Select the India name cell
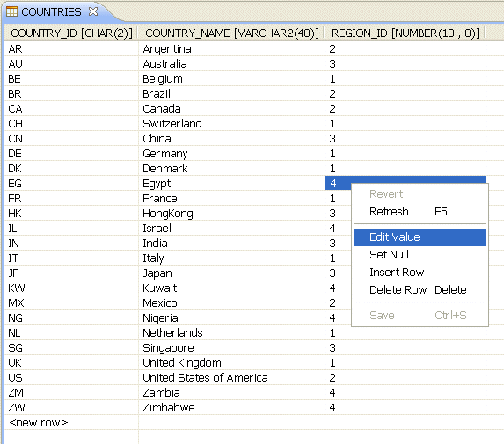Viewport: 504px width, 444px height. [231, 244]
